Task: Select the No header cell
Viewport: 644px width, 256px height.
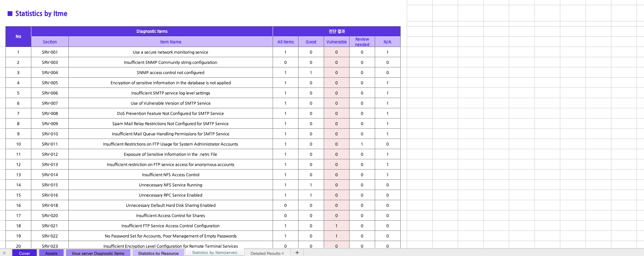Action: (x=18, y=36)
